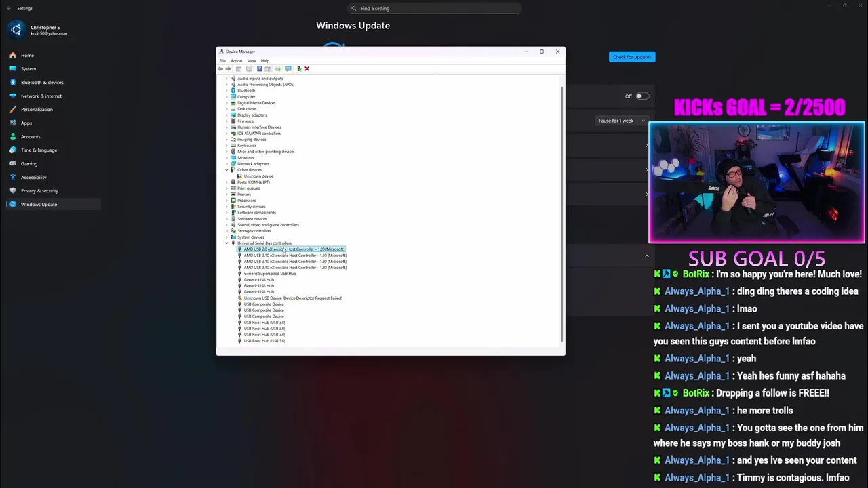This screenshot has width=868, height=488.
Task: Expand the Display adapters category
Action: click(x=226, y=115)
